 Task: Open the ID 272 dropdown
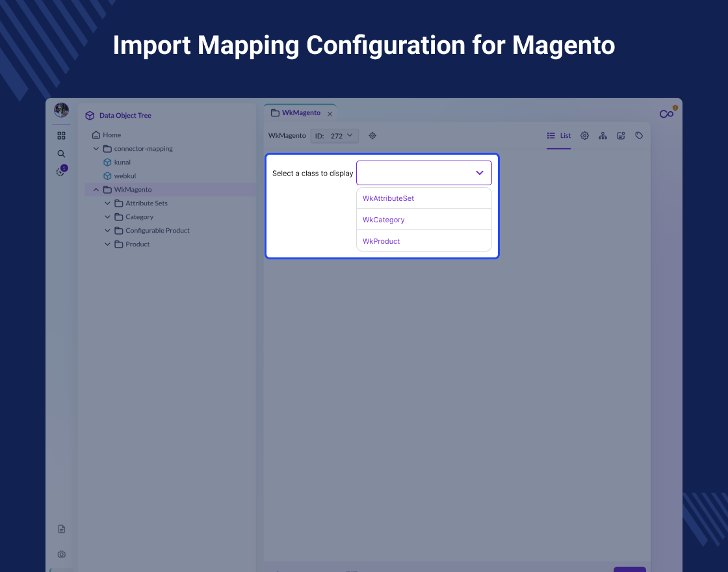334,136
